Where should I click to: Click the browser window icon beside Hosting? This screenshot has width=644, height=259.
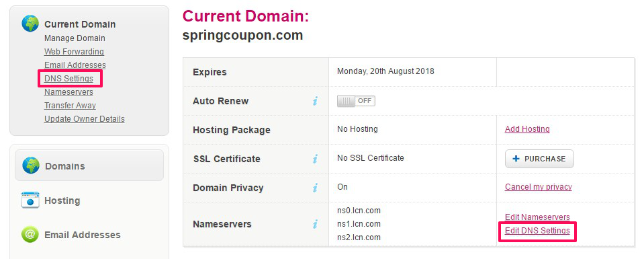pyautogui.click(x=30, y=200)
